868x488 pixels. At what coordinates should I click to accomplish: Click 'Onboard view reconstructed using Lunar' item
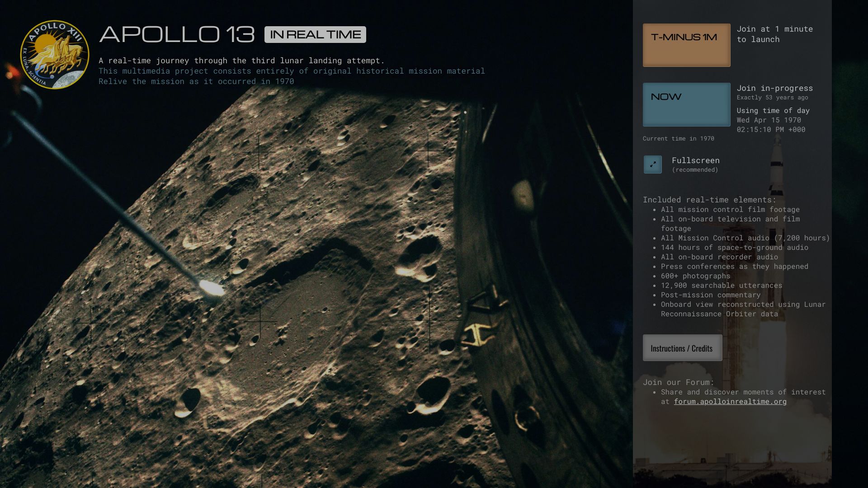[x=743, y=309]
